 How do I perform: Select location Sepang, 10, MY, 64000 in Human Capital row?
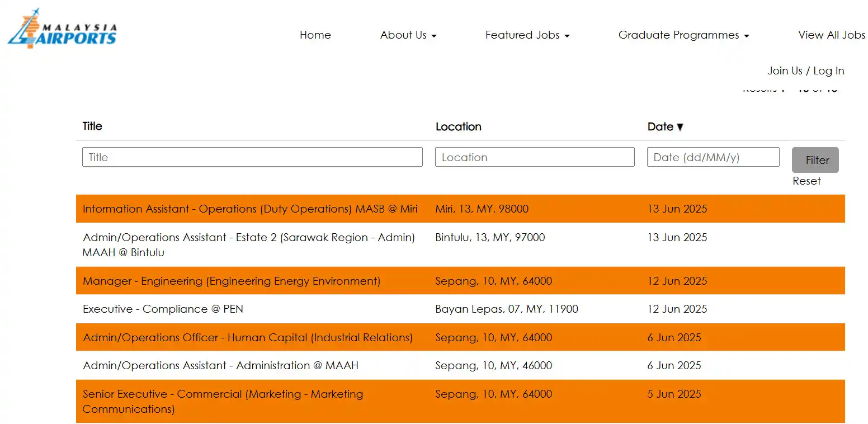click(x=493, y=337)
